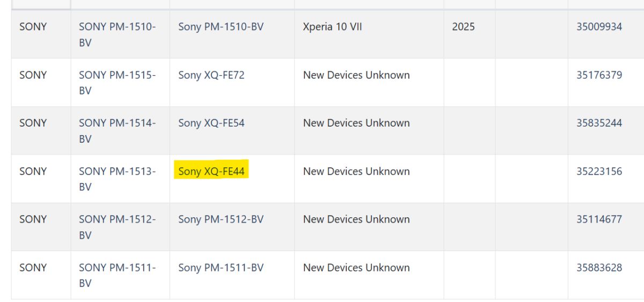Select the 2025 year cell
644x302 pixels.
[x=463, y=27]
